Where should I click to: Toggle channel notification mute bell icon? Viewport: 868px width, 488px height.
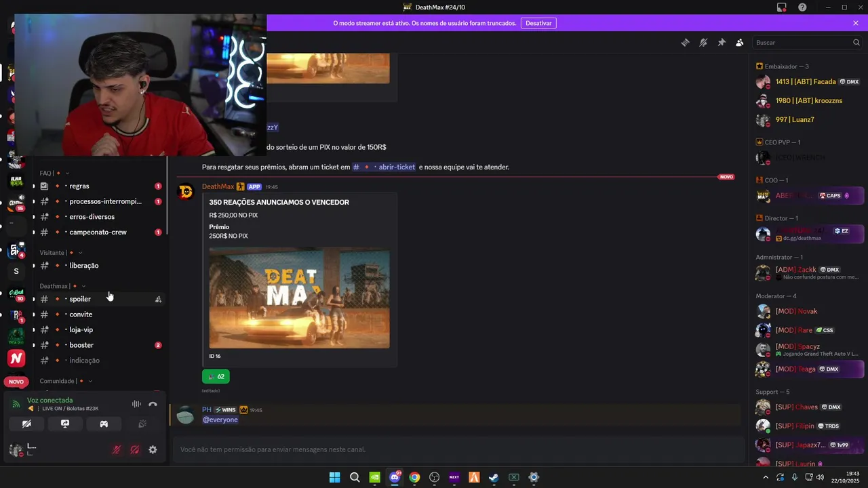click(x=703, y=42)
